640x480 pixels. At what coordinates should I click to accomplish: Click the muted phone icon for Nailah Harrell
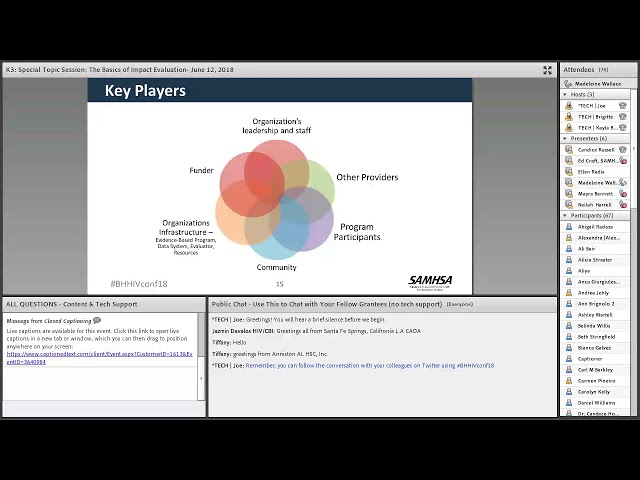(623, 205)
